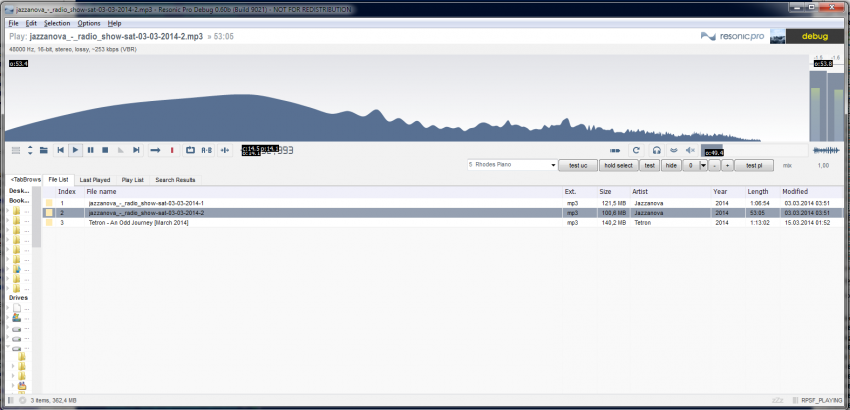Open the Rhodes Piano dropdown
The height and width of the screenshot is (410, 850).
510,164
